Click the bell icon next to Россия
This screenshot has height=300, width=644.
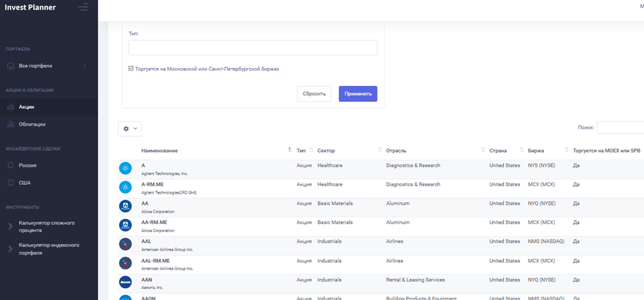click(11, 165)
